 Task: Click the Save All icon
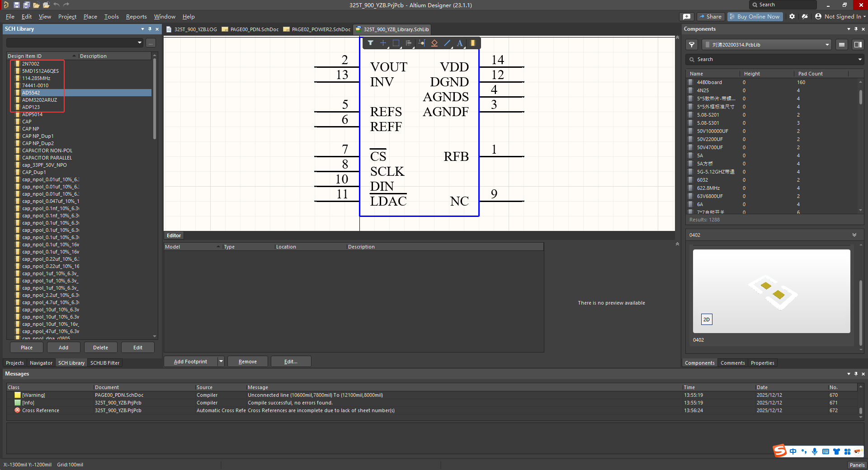(x=27, y=5)
